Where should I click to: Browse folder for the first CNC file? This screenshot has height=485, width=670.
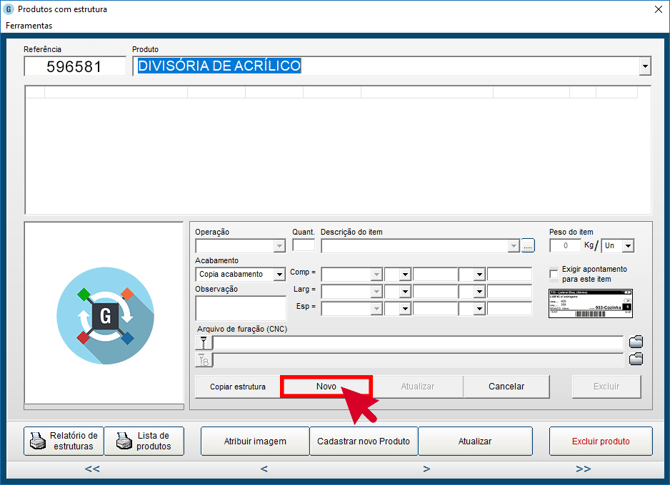click(636, 342)
